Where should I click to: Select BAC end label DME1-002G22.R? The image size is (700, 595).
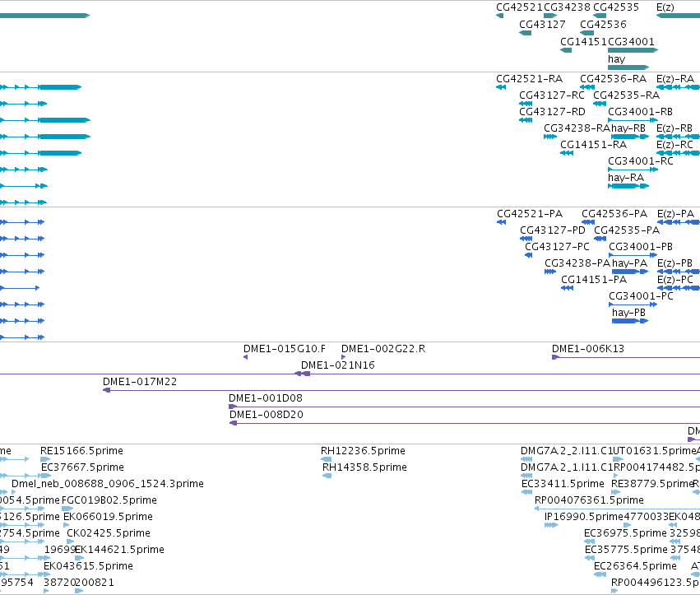(383, 349)
